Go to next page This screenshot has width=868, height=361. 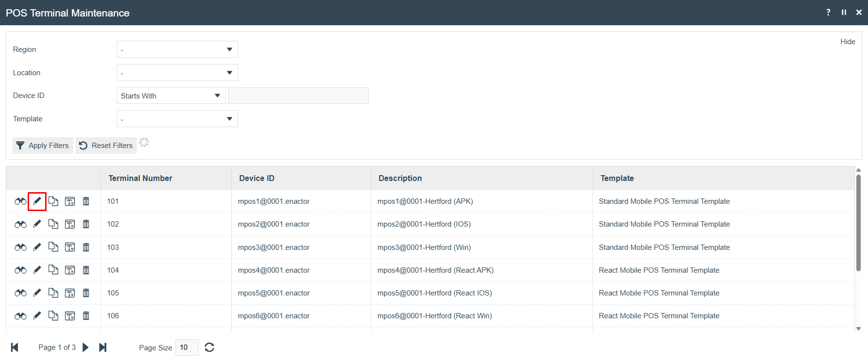click(86, 347)
